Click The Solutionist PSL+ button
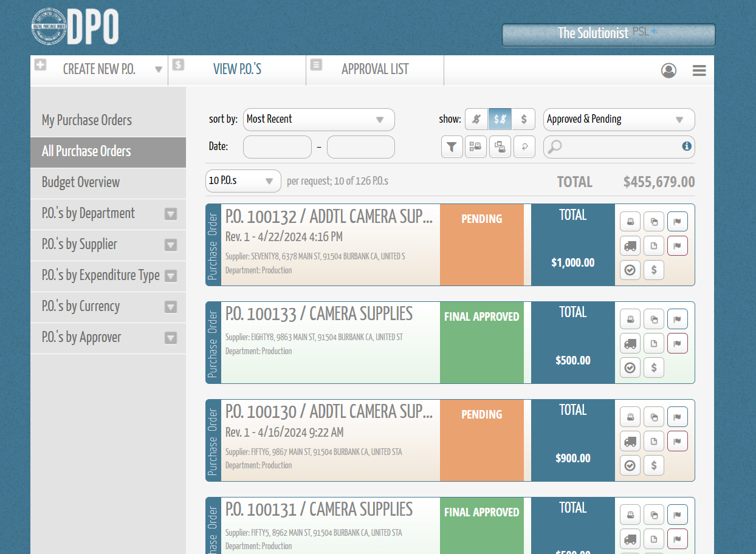 click(x=608, y=35)
